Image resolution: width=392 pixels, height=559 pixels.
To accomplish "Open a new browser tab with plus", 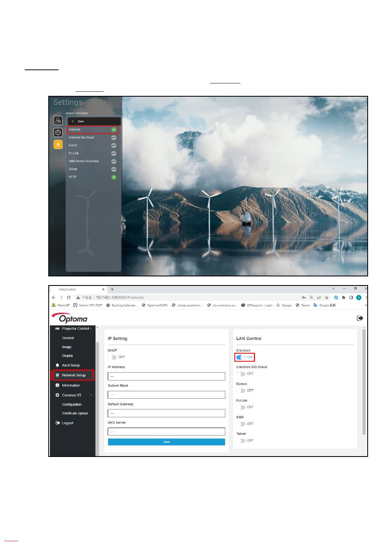I will (112, 289).
